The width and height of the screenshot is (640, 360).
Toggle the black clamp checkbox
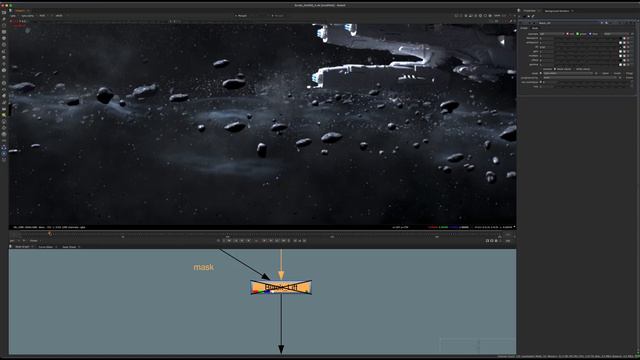[555, 69]
